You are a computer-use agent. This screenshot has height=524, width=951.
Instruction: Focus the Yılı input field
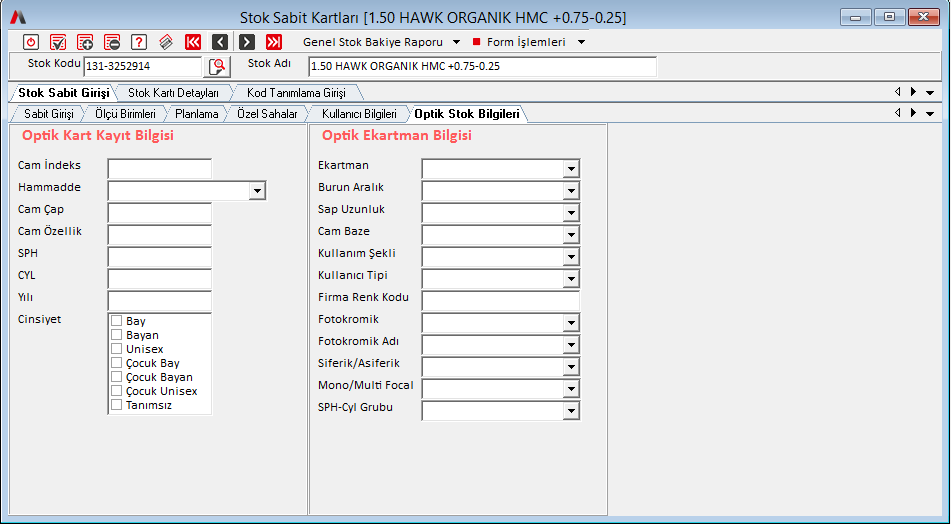point(160,301)
